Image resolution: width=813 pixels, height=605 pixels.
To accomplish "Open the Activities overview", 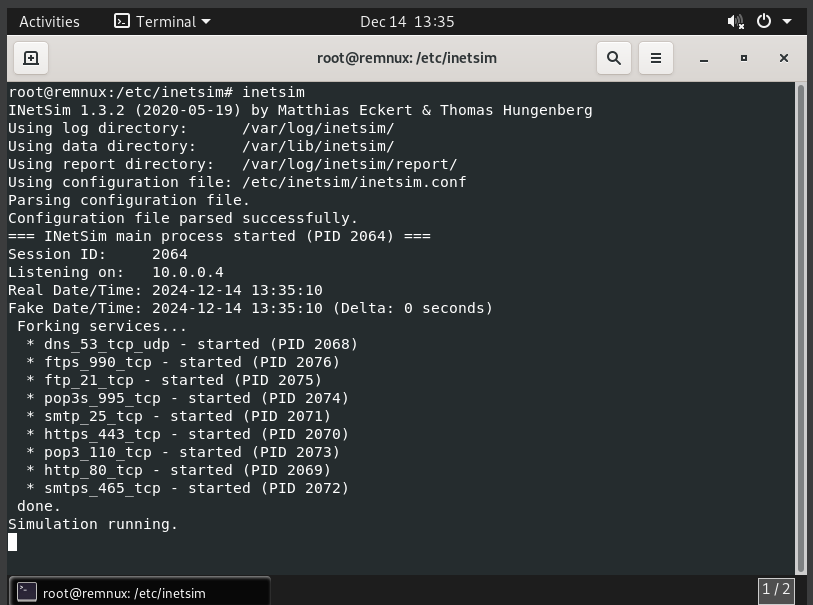I will pyautogui.click(x=50, y=21).
